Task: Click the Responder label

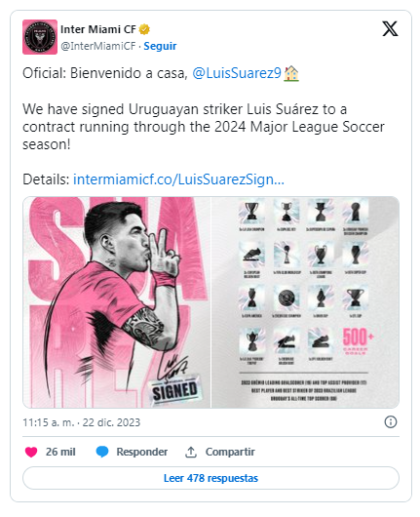Action: coord(142,452)
